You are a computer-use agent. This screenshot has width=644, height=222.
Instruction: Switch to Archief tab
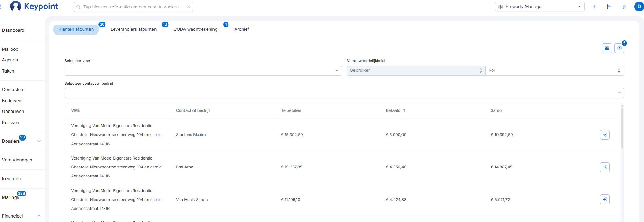241,29
